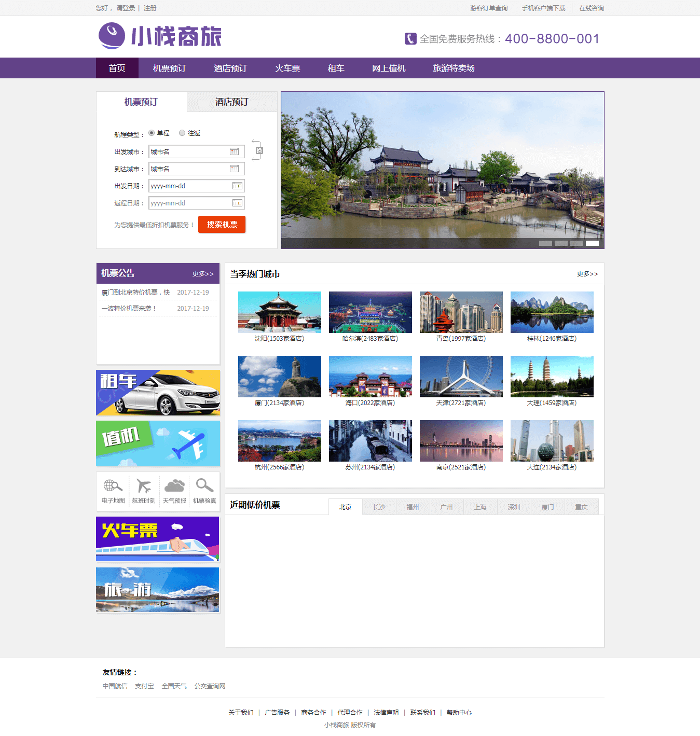Screen dimensions: 700x736
Task: Select the one-way 单程 radio button
Action: tap(152, 133)
